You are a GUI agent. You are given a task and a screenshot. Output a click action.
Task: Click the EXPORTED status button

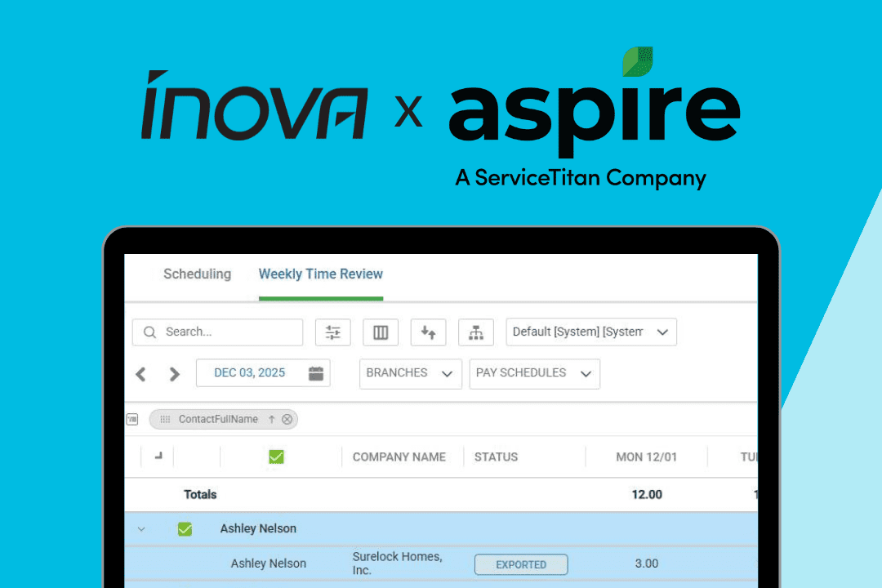tap(521, 564)
